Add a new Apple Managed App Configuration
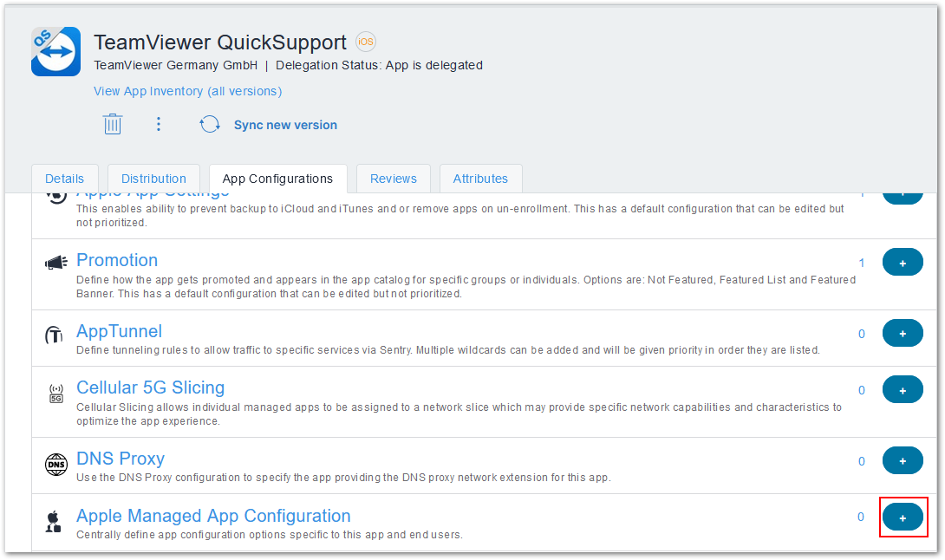945x560 pixels. pyautogui.click(x=903, y=517)
